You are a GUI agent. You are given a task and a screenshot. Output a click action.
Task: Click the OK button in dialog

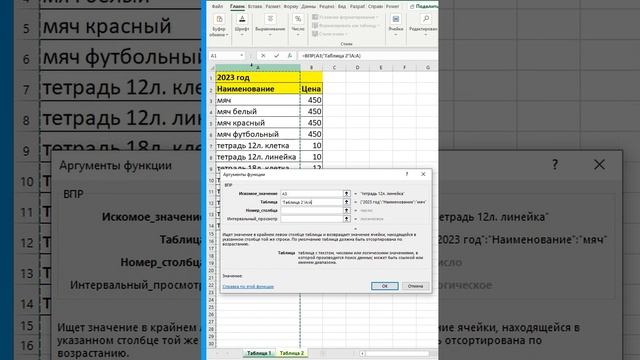(384, 286)
